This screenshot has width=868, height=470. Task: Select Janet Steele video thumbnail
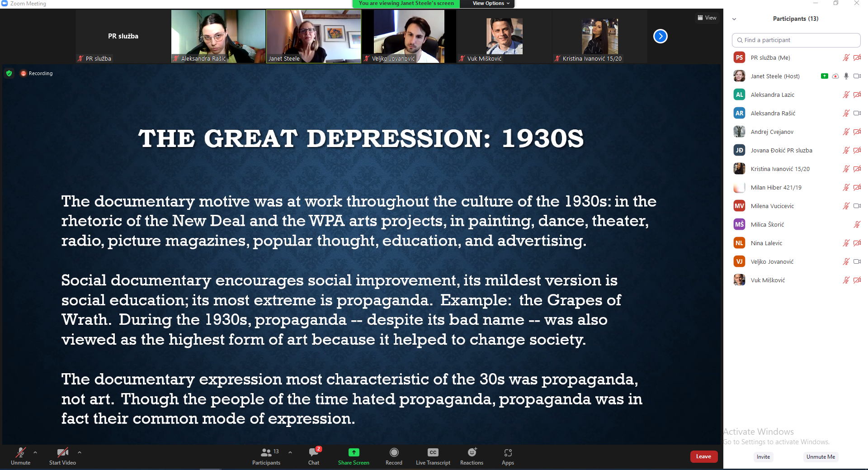313,36
